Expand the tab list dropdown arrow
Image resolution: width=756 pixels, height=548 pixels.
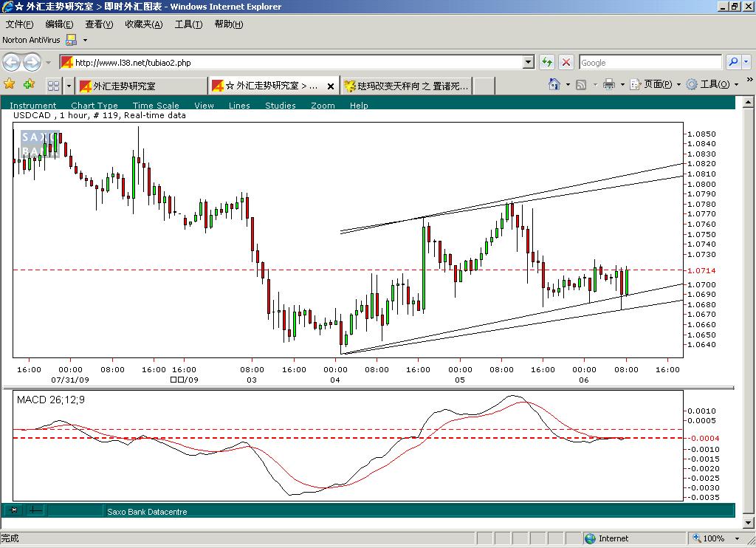pyautogui.click(x=69, y=86)
